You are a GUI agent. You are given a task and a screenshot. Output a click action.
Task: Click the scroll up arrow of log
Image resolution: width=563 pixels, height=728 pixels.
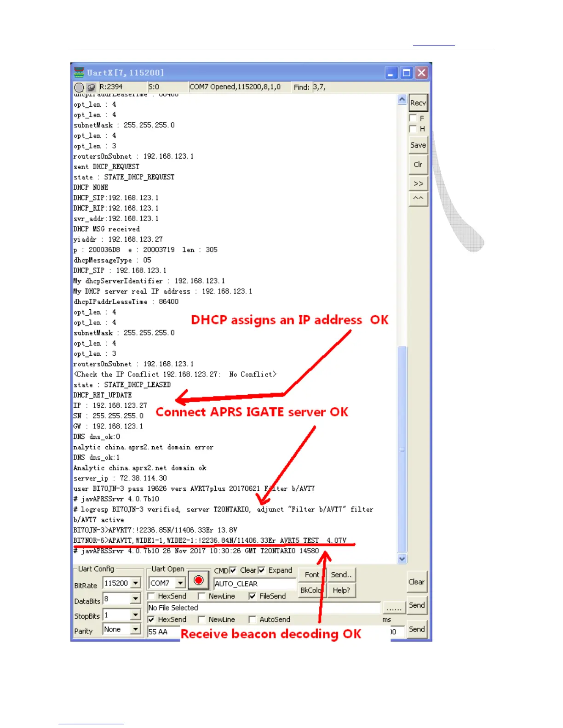[402, 99]
